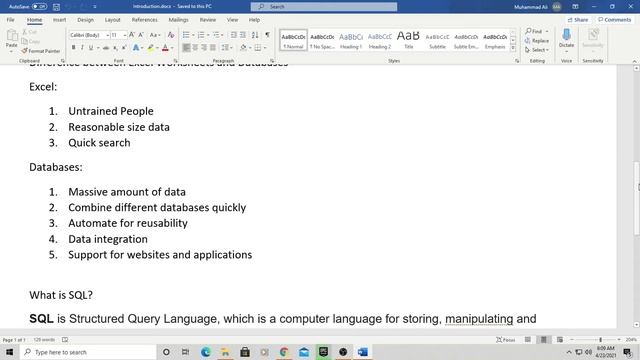
Task: Open the File tab
Action: pyautogui.click(x=10, y=20)
